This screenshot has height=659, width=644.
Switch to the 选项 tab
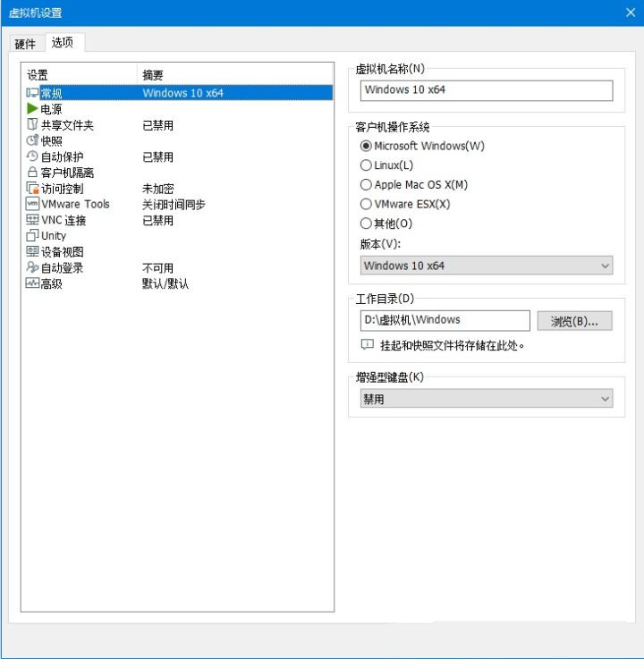pyautogui.click(x=64, y=42)
